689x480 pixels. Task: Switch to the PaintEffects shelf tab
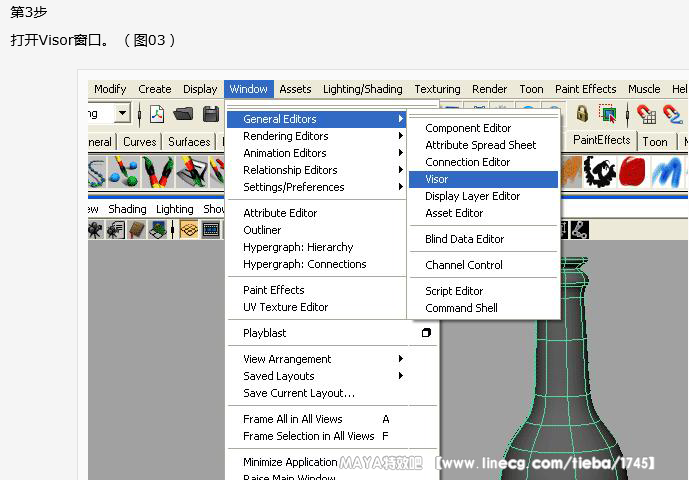tap(601, 140)
